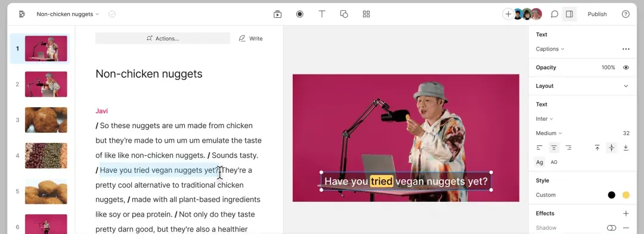This screenshot has height=234, width=644.
Task: Click the Publish button
Action: (x=597, y=14)
